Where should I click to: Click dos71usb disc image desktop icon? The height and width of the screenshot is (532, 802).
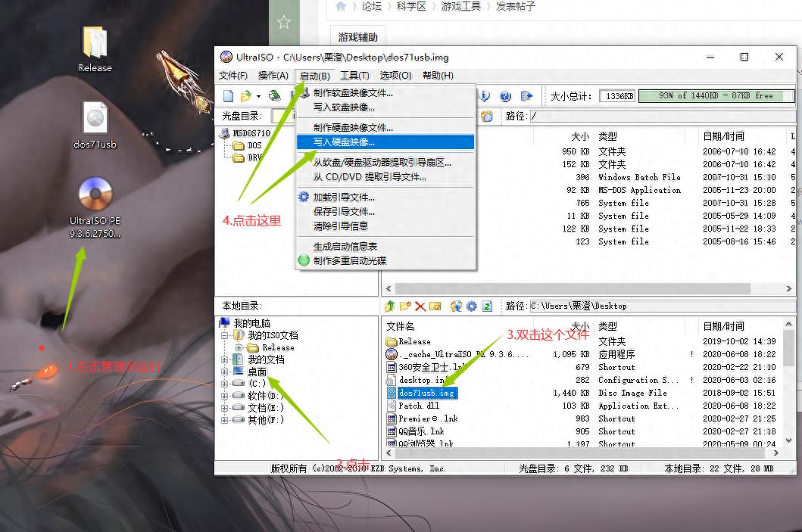click(95, 119)
